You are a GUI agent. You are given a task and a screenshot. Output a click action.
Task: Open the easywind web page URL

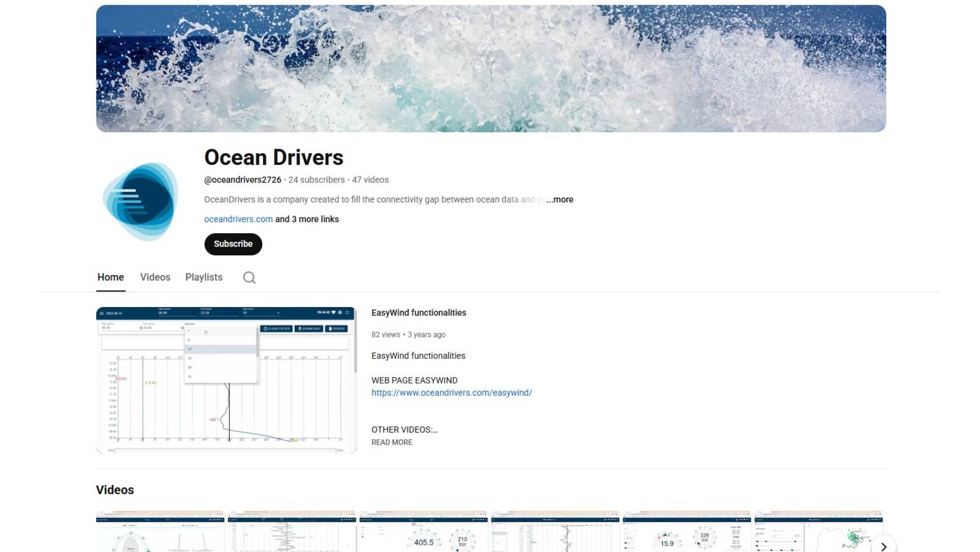click(x=451, y=393)
